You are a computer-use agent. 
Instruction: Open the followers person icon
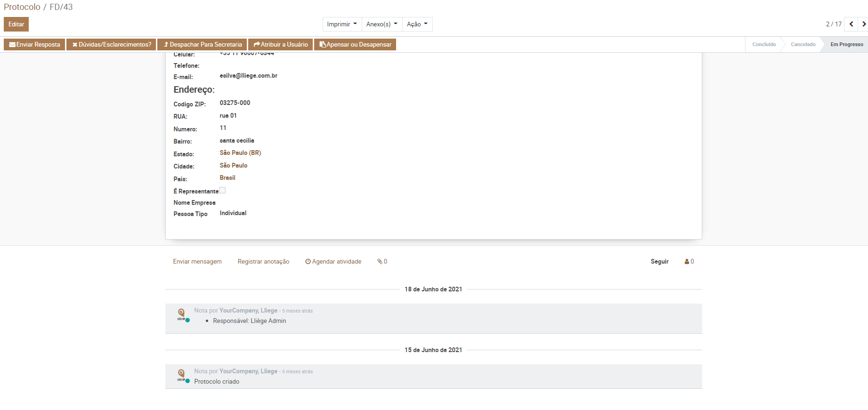click(x=689, y=262)
